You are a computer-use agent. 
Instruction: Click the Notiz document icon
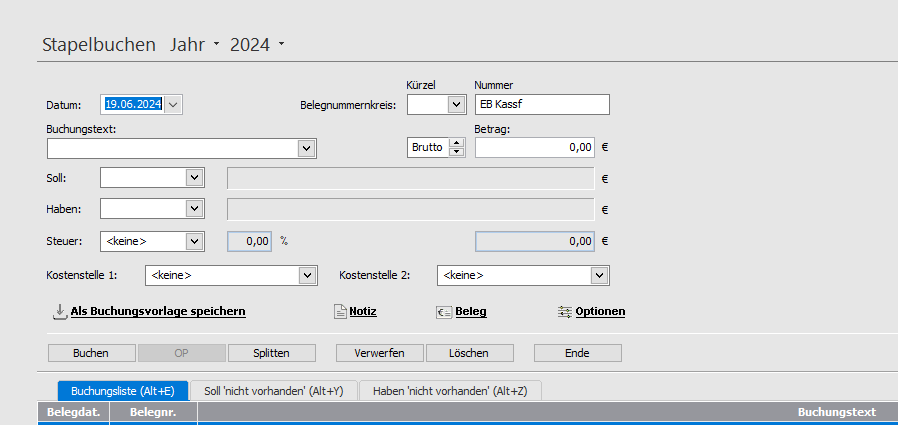point(340,312)
